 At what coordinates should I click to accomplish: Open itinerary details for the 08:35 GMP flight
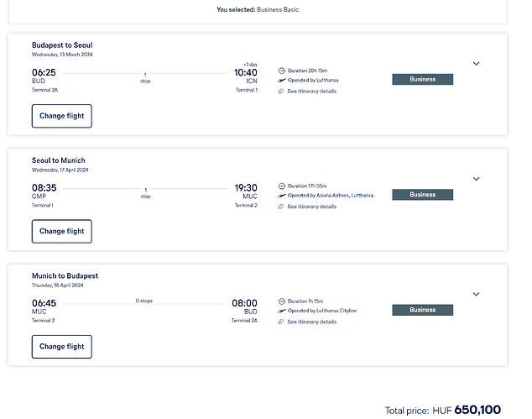pyautogui.click(x=311, y=206)
